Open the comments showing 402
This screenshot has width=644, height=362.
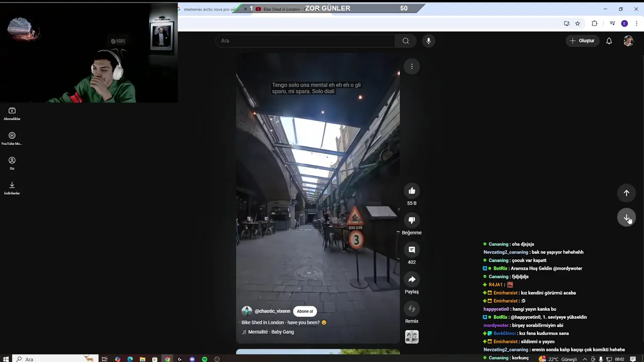pyautogui.click(x=412, y=250)
